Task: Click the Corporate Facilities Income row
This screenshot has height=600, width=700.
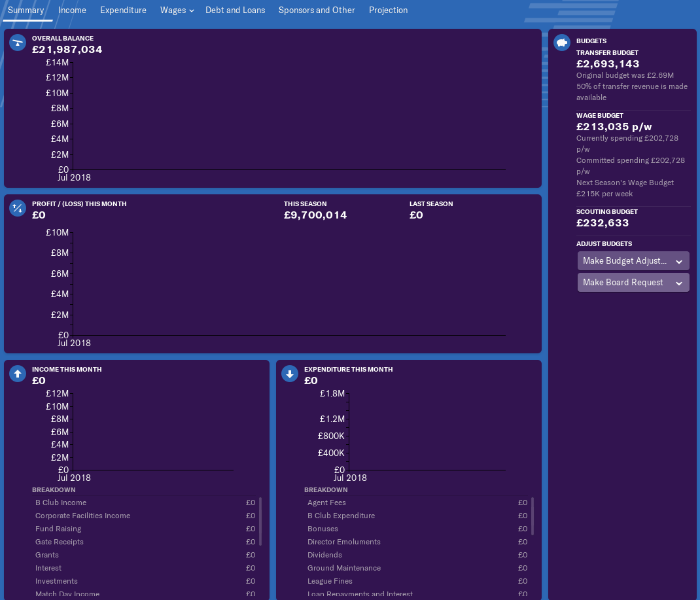Action: [82, 516]
